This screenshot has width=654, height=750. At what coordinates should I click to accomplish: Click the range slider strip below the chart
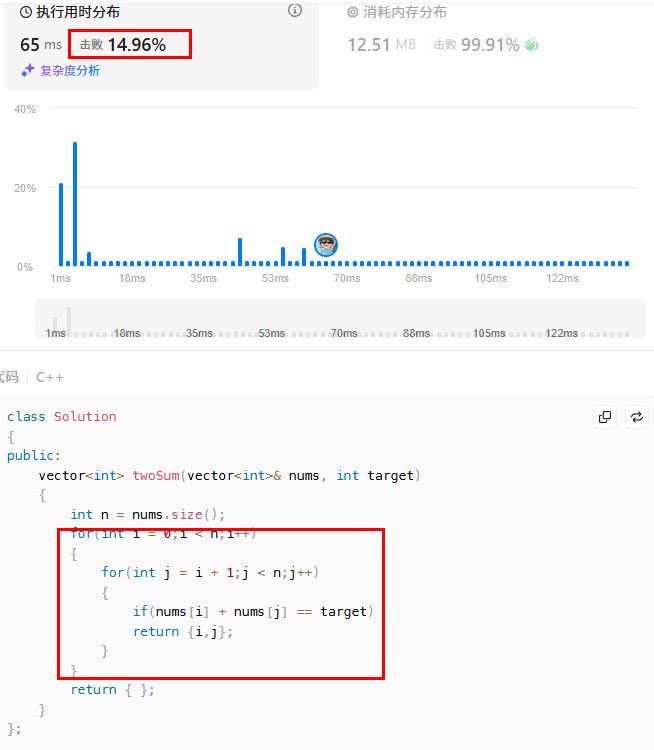340,318
